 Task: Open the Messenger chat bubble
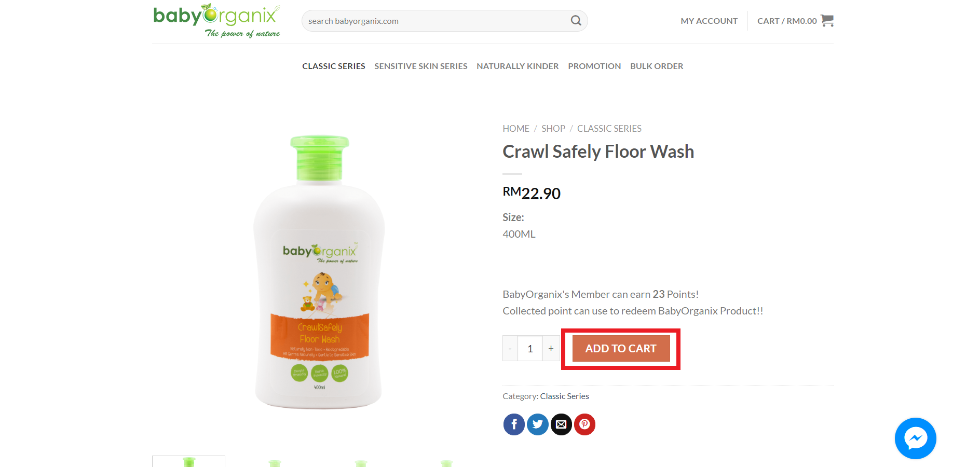pyautogui.click(x=916, y=438)
